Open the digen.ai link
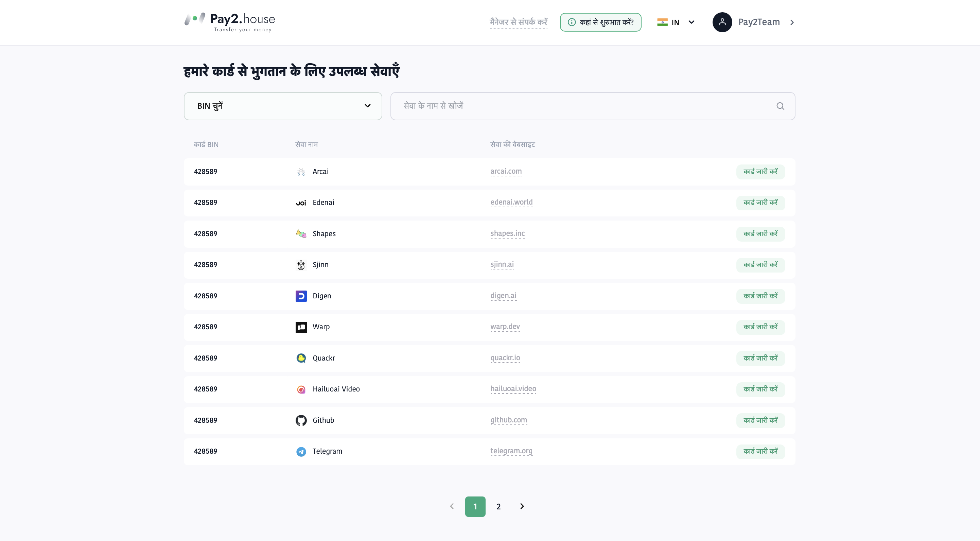This screenshot has width=980, height=541. coord(503,296)
